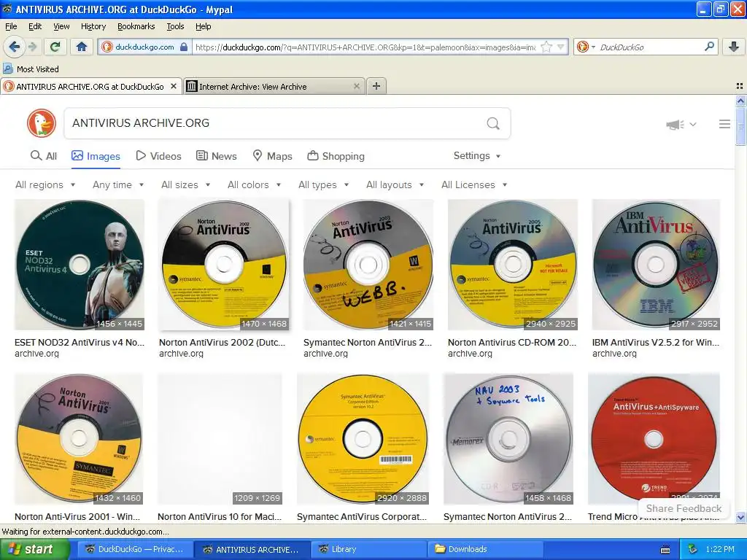The height and width of the screenshot is (560, 747).
Task: Click the page scrollbar up arrow
Action: click(740, 101)
